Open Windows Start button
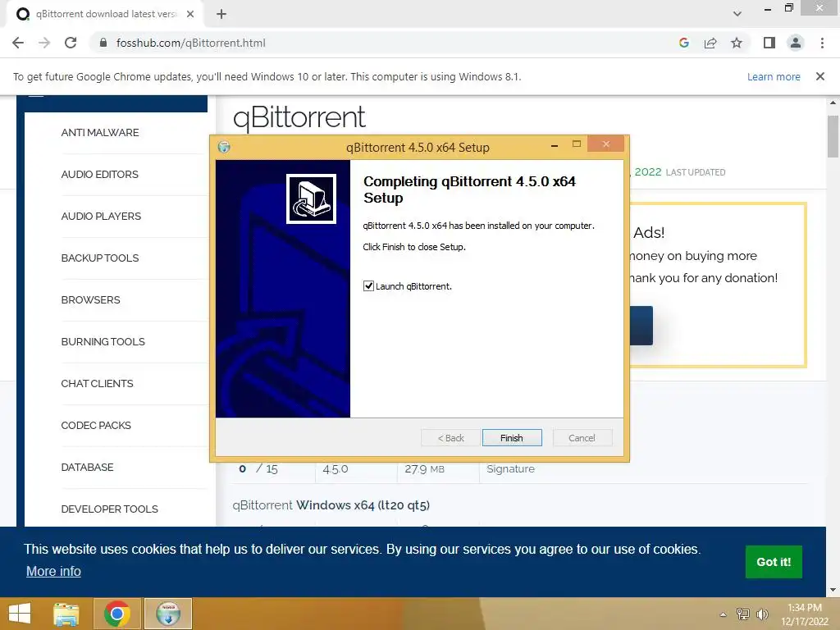The height and width of the screenshot is (630, 840). click(20, 614)
